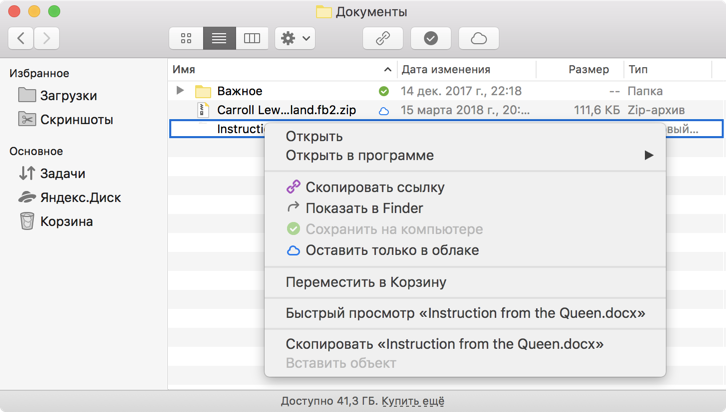
Task: Switch to icon grid view
Action: tap(186, 38)
